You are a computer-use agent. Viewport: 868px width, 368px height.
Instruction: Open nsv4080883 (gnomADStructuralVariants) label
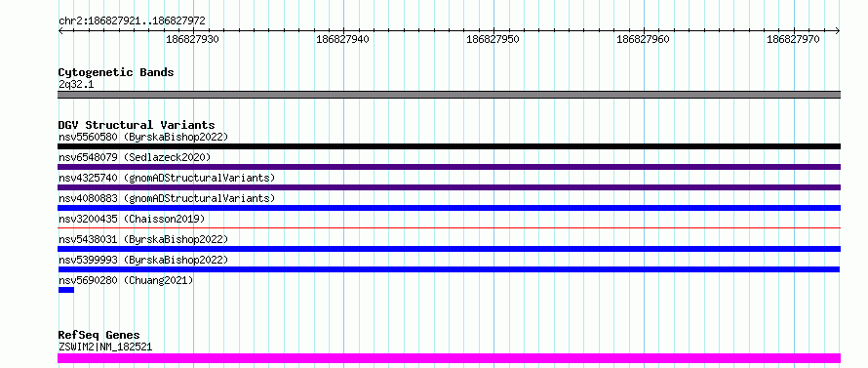click(167, 198)
